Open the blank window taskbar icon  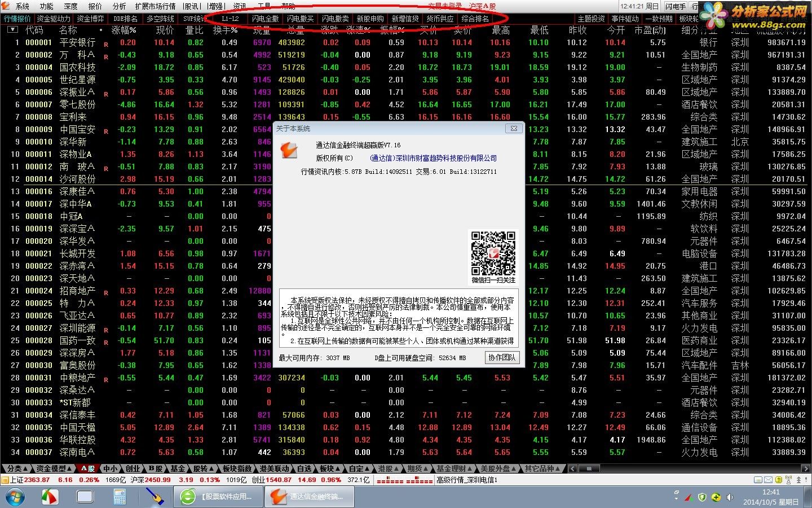click(85, 497)
